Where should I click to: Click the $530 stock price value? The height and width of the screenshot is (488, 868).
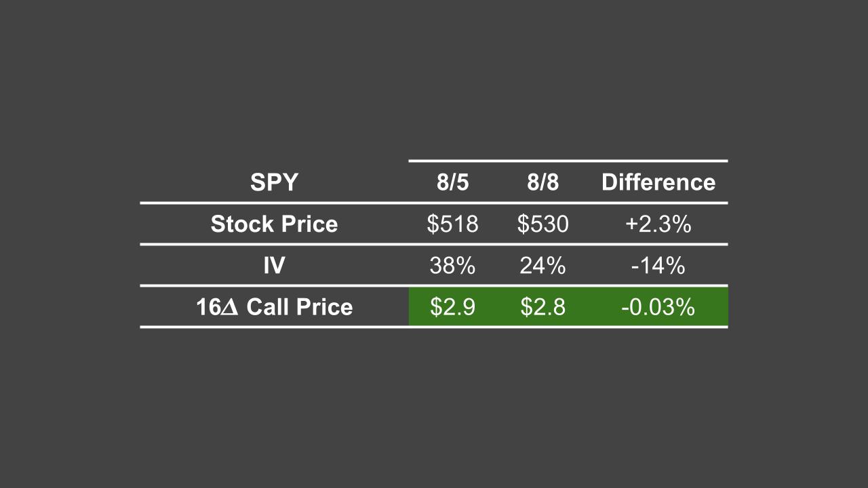(x=542, y=224)
